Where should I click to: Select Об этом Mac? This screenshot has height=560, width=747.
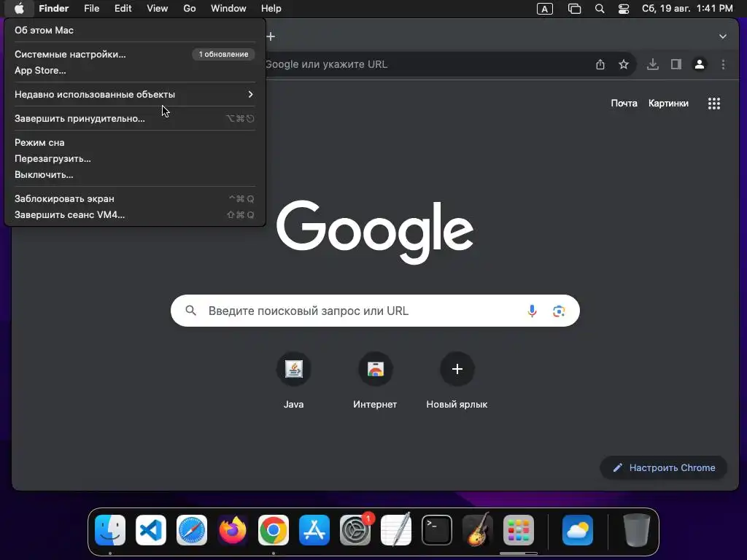[135, 30]
